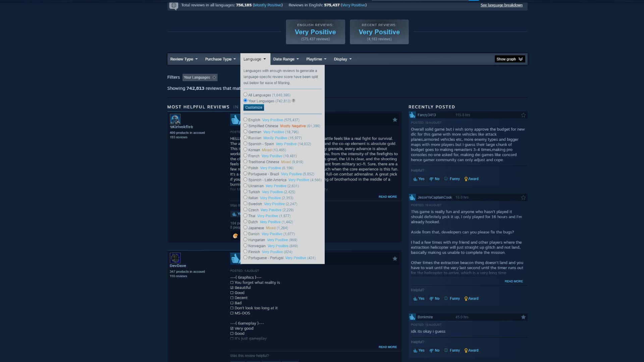Click DevDave's profile avatar
Screen dimensions: 644x362
[x=175, y=258]
